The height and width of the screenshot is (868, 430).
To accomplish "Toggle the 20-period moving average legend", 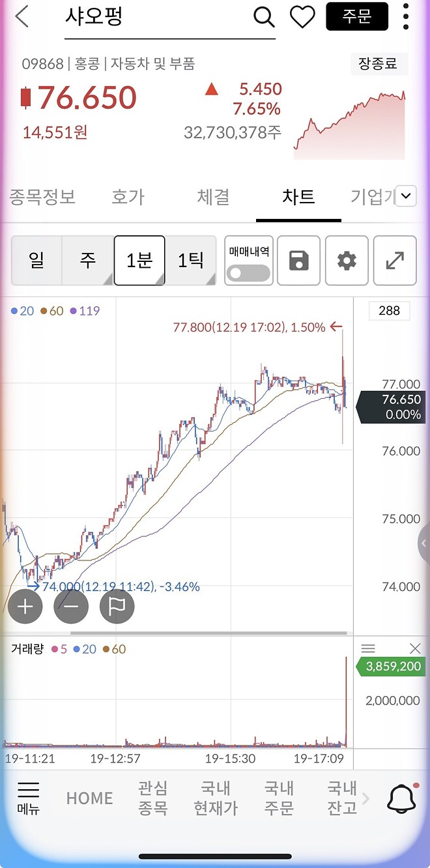I will pos(23,311).
